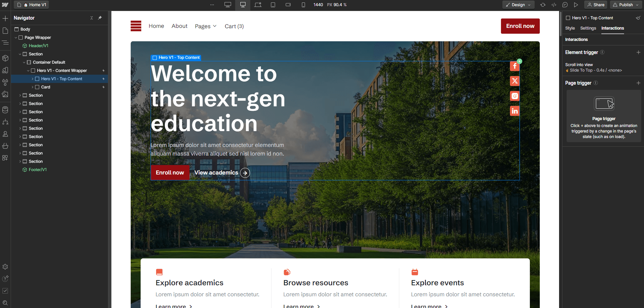This screenshot has height=308, width=644.
Task: Select Footer/V1 component in Navigator
Action: pyautogui.click(x=59, y=170)
